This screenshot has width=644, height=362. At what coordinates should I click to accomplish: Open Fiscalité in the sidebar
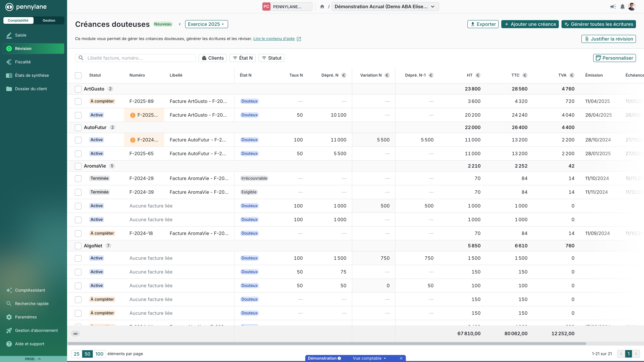tap(23, 62)
